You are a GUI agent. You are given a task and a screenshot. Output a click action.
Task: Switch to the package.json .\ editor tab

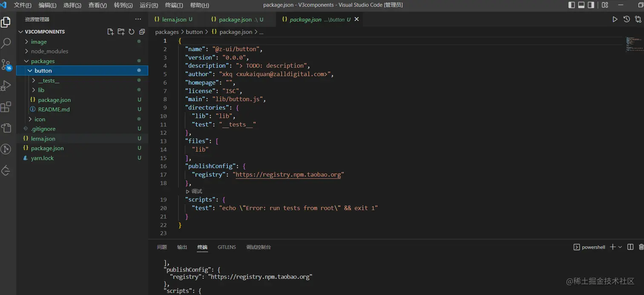(238, 19)
